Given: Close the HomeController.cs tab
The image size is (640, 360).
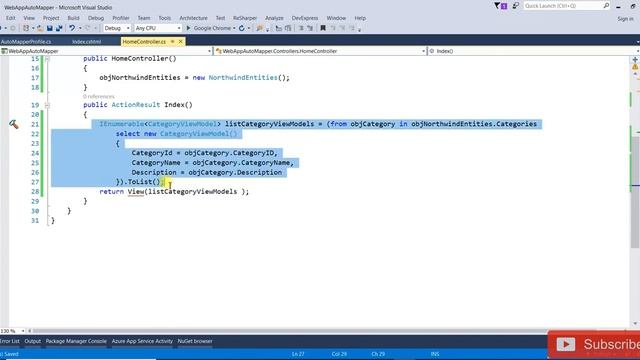Looking at the screenshot, I should click(x=180, y=42).
